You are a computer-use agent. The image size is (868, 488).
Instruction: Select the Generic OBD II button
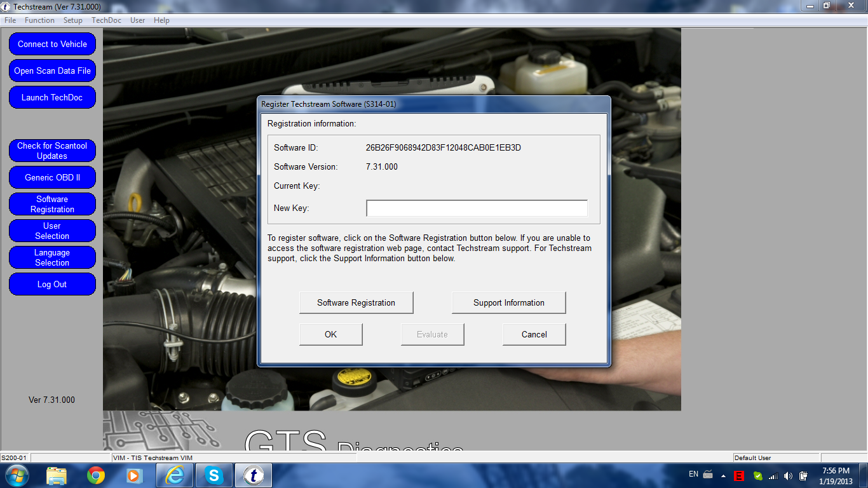point(52,178)
